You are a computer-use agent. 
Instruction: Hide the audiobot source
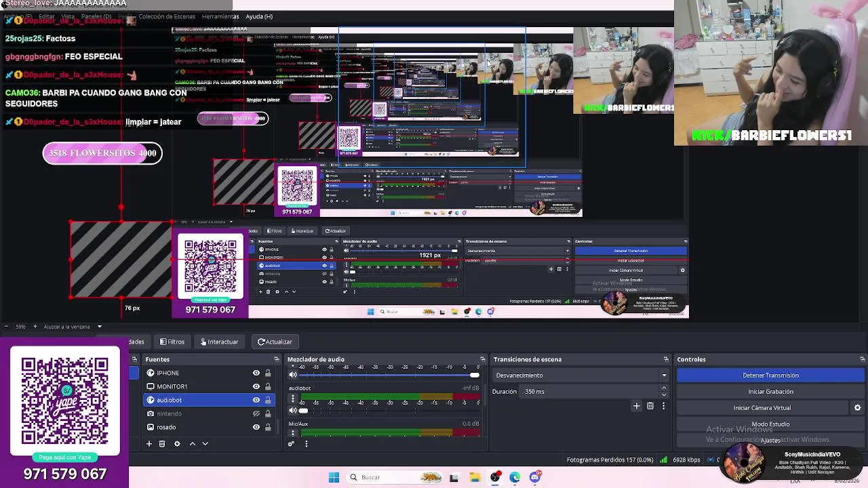pos(256,400)
